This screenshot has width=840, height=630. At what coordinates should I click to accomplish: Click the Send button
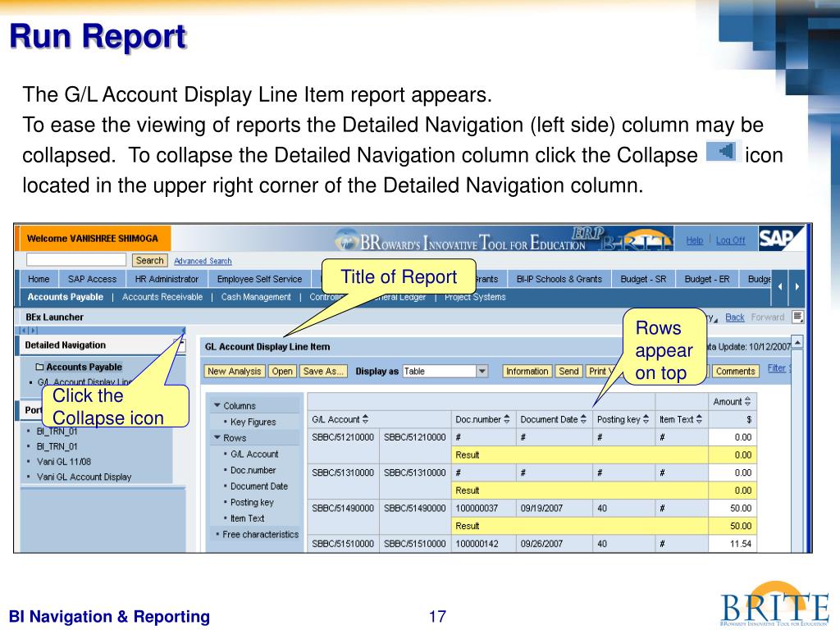point(568,372)
